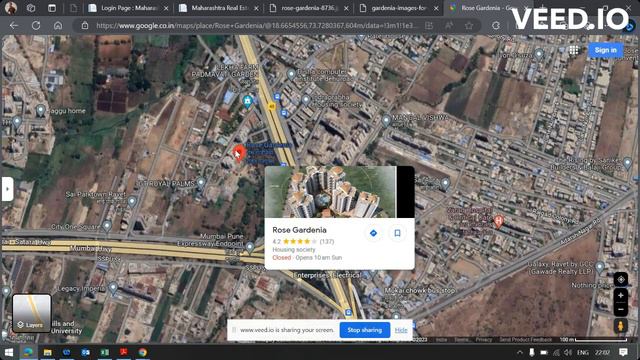Image resolution: width=640 pixels, height=360 pixels.
Task: Click the Mumbai Pune Expressway Endpoint pin
Action: [x=250, y=247]
